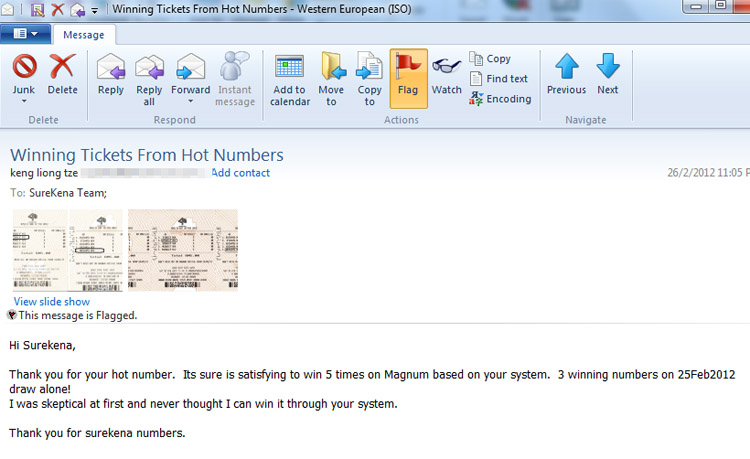Click the Add contact link
This screenshot has height=459, width=750.
pos(241,173)
